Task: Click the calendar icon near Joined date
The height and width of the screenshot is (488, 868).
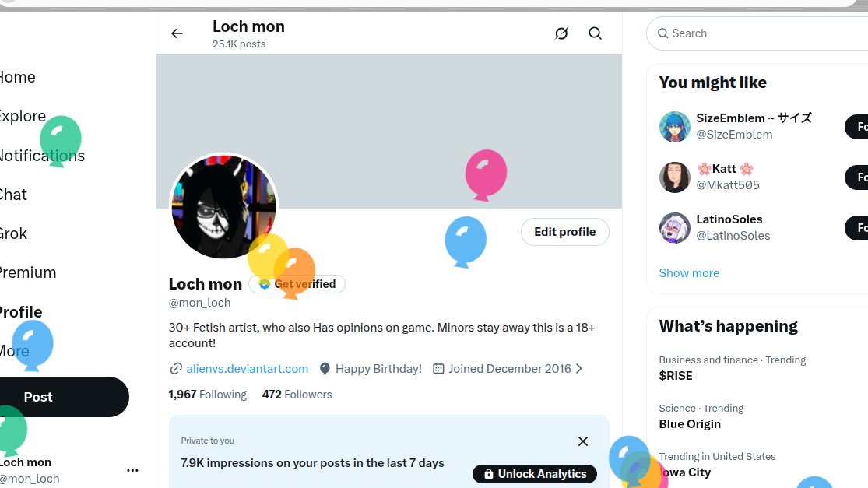Action: coord(438,368)
